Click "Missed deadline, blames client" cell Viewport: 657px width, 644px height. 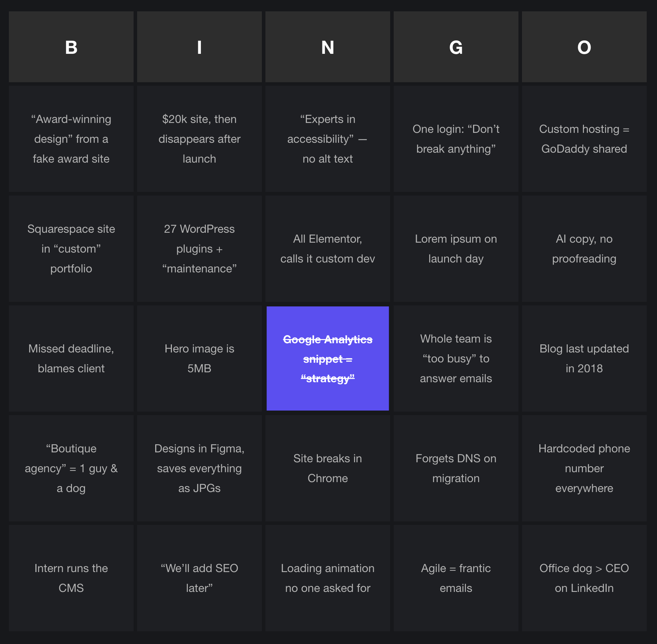click(x=71, y=358)
